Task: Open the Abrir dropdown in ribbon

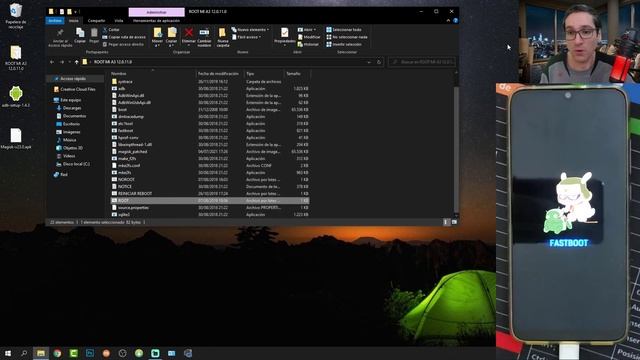Action: [x=307, y=30]
